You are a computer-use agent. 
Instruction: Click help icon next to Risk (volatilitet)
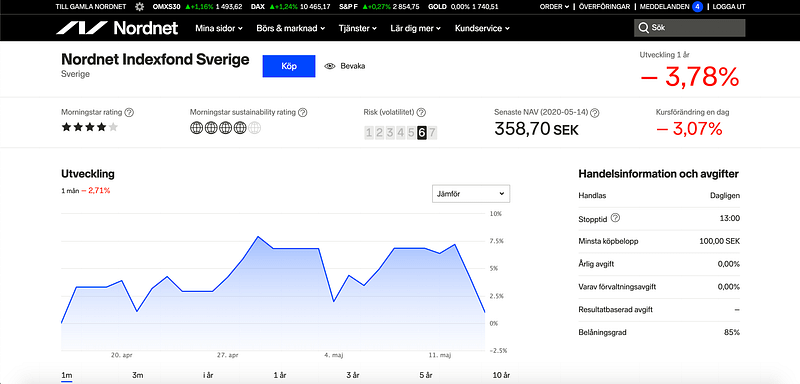point(421,113)
